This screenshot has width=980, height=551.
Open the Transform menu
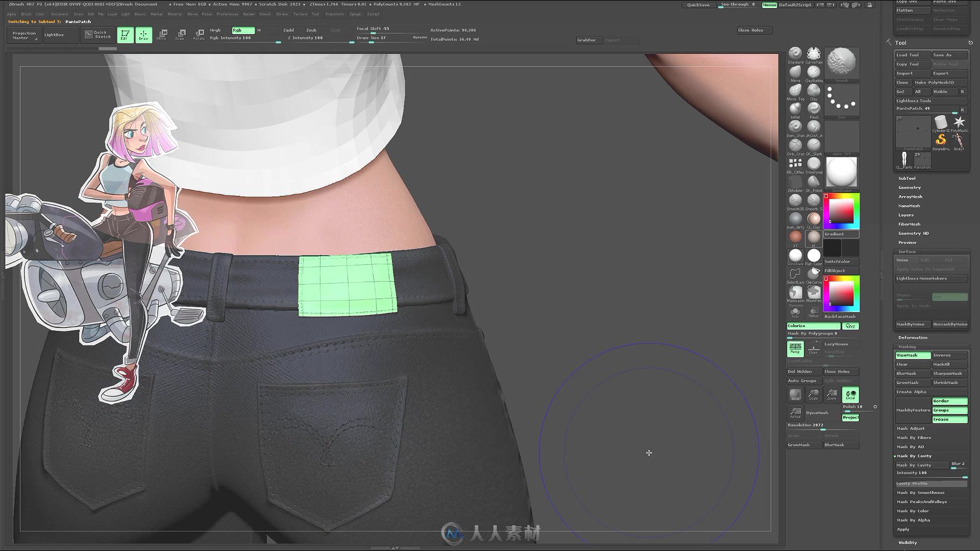pos(334,14)
